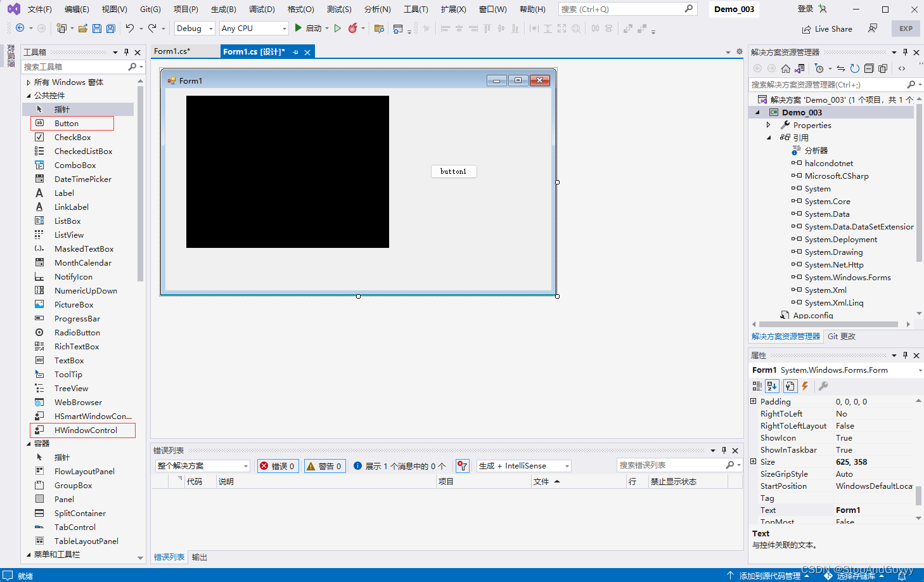Image resolution: width=924 pixels, height=582 pixels.
Task: Switch to categorized view in Properties panel
Action: point(757,386)
